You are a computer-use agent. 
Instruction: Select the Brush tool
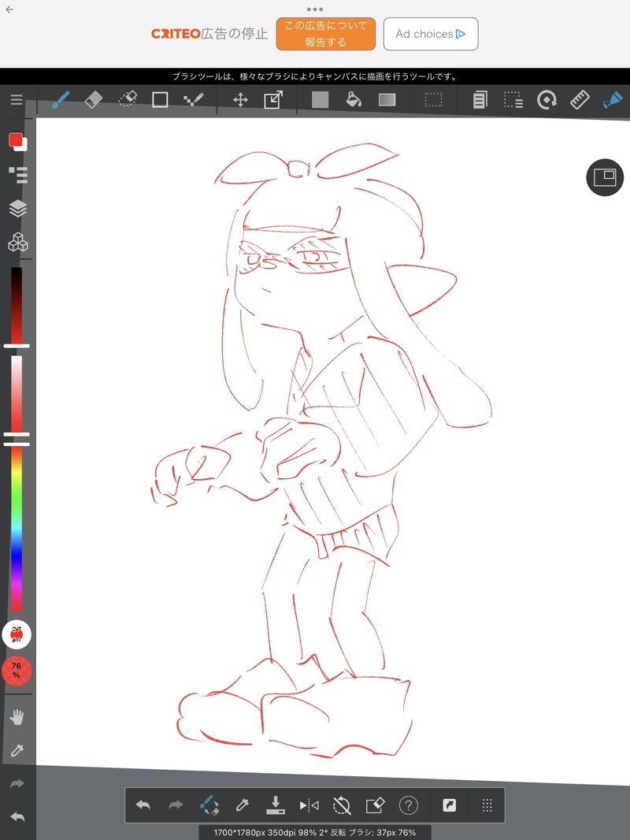coord(61,99)
